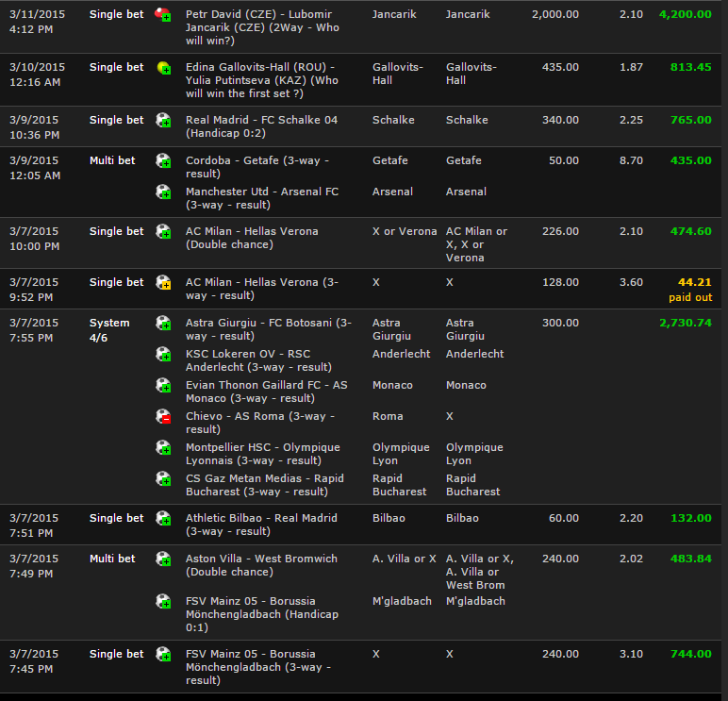Click the 300.00 stake of the System bet
Viewport: 728px width, 701px height.
click(560, 323)
